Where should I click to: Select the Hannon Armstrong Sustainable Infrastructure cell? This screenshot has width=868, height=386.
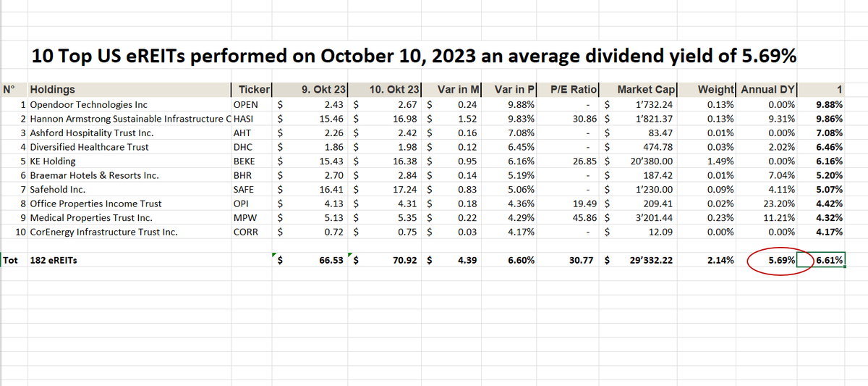click(129, 118)
